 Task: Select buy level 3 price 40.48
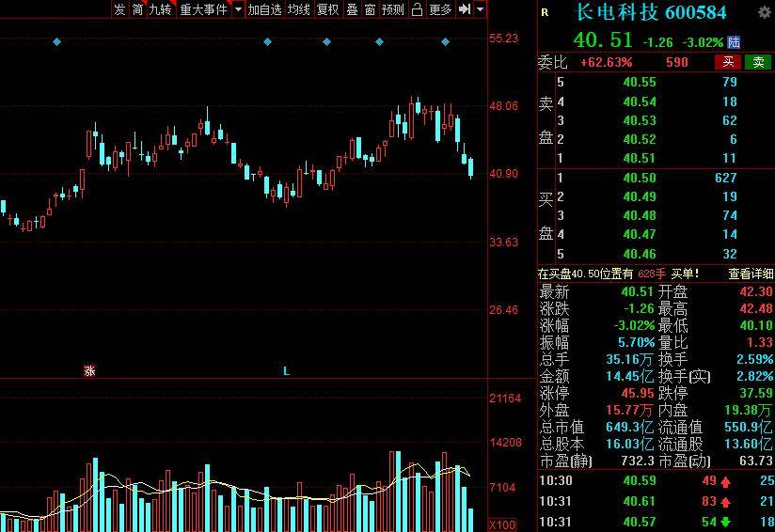[x=640, y=215]
